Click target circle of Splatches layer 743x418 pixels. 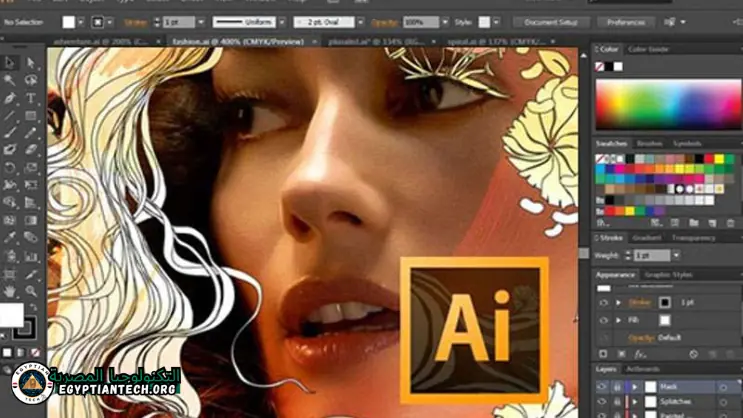click(723, 402)
